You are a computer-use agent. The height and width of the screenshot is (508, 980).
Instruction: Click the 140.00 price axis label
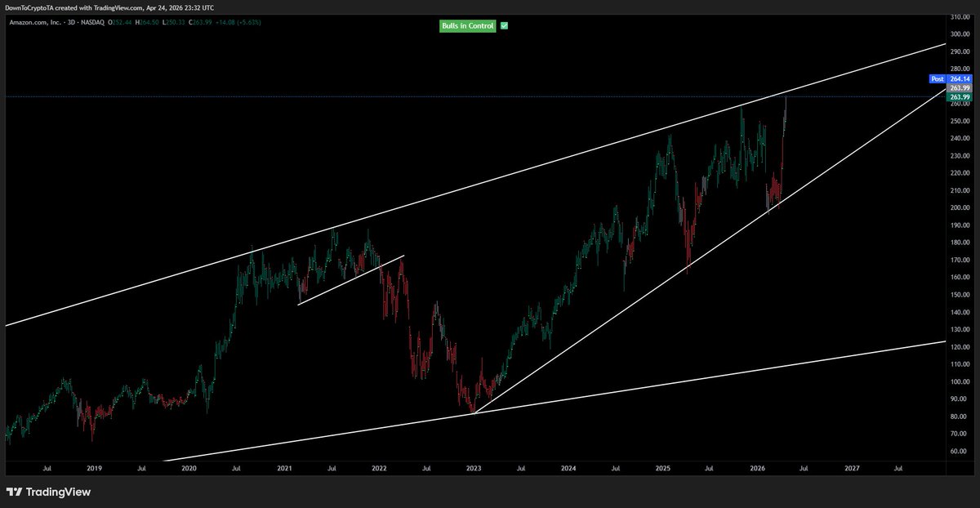pos(960,312)
